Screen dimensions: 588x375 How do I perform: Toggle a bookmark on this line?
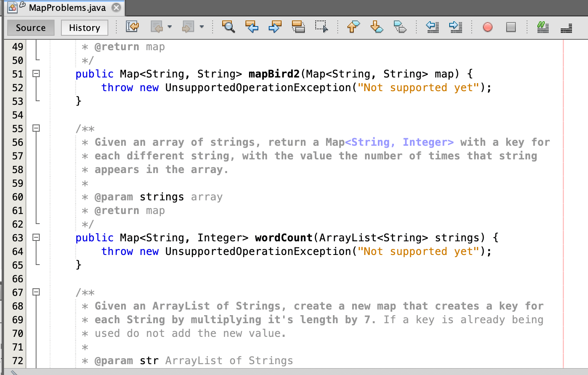click(400, 27)
